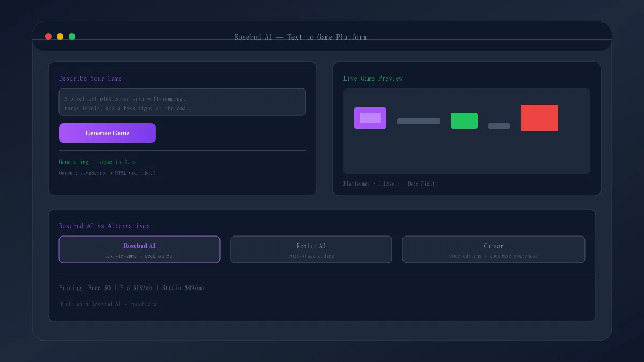Click the purple player block in preview

pos(370,118)
